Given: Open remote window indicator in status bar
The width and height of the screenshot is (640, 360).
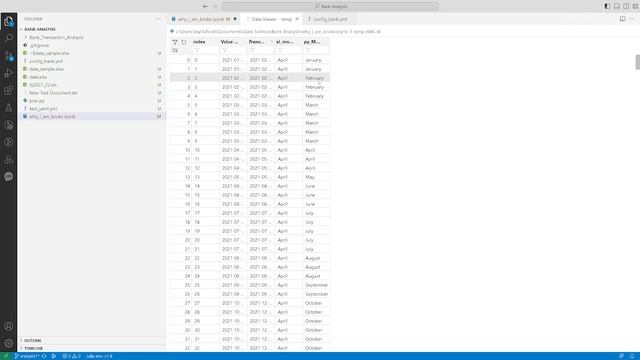Looking at the screenshot, I should click(x=6, y=356).
